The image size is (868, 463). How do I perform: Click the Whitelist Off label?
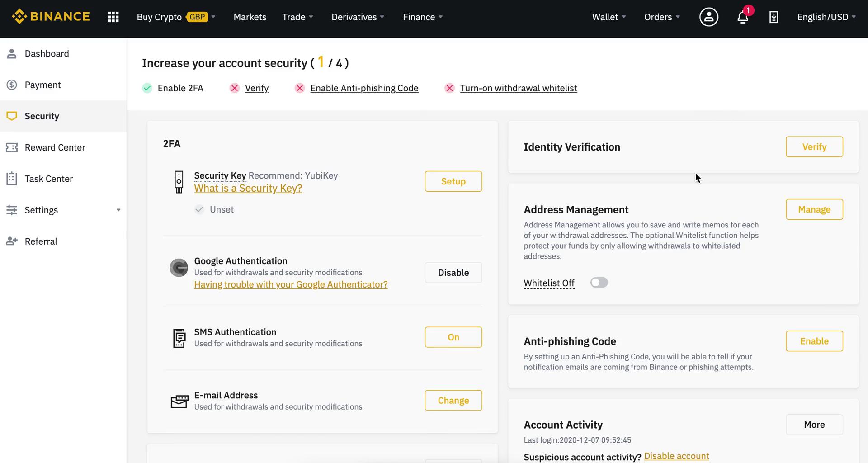549,283
